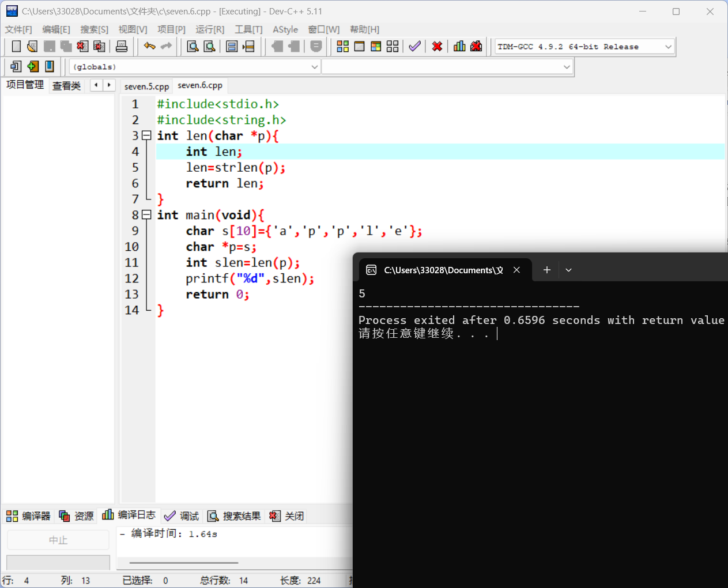Open the 编译器 bottom panel tab
728x588 pixels.
pyautogui.click(x=28, y=516)
